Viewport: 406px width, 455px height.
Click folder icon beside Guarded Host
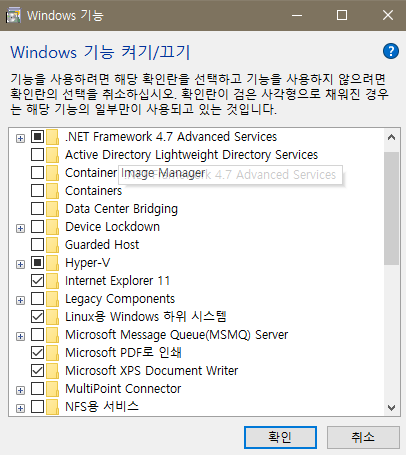click(x=53, y=245)
